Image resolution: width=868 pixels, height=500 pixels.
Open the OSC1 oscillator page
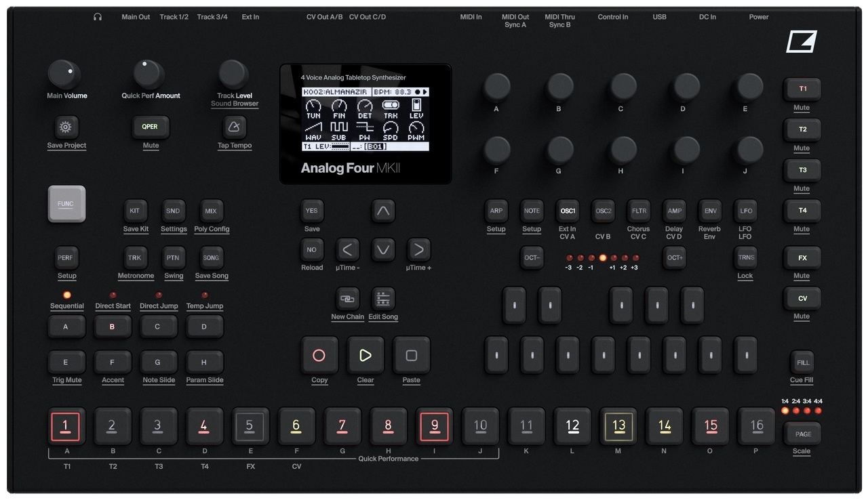click(x=568, y=211)
